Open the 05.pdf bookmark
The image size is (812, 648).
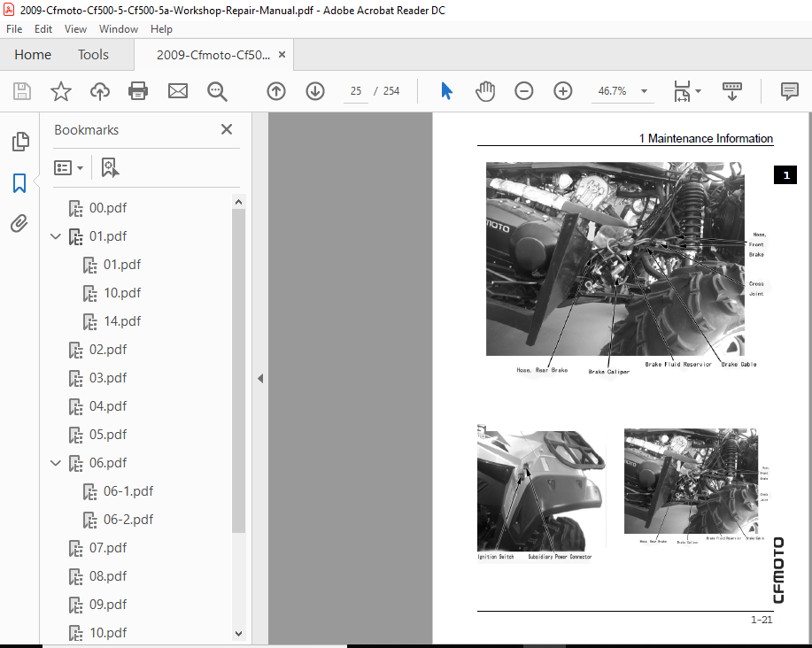108,435
